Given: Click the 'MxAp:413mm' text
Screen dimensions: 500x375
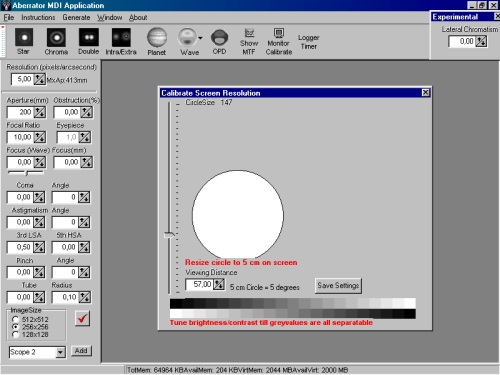Looking at the screenshot, I should pyautogui.click(x=67, y=80).
